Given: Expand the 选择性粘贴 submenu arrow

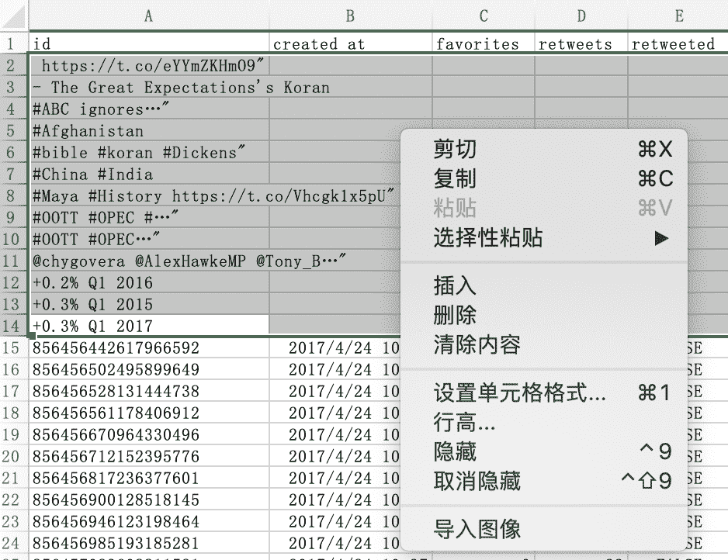Looking at the screenshot, I should coord(660,238).
